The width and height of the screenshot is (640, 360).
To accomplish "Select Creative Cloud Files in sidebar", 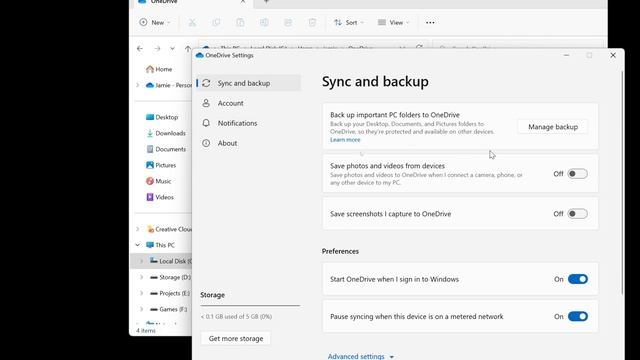I will click(169, 229).
